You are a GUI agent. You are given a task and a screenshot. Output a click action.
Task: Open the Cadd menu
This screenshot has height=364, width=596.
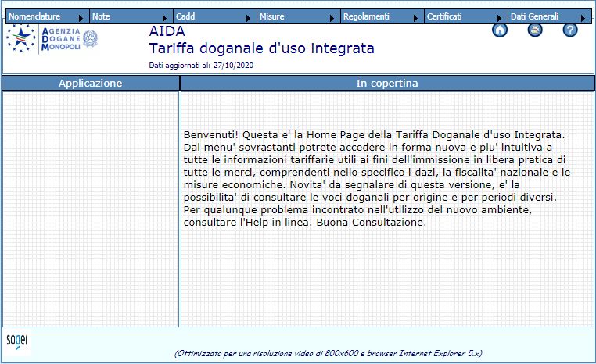point(215,16)
